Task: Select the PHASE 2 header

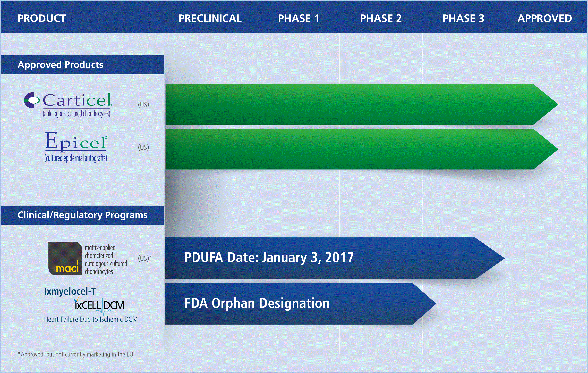Action: [381, 18]
